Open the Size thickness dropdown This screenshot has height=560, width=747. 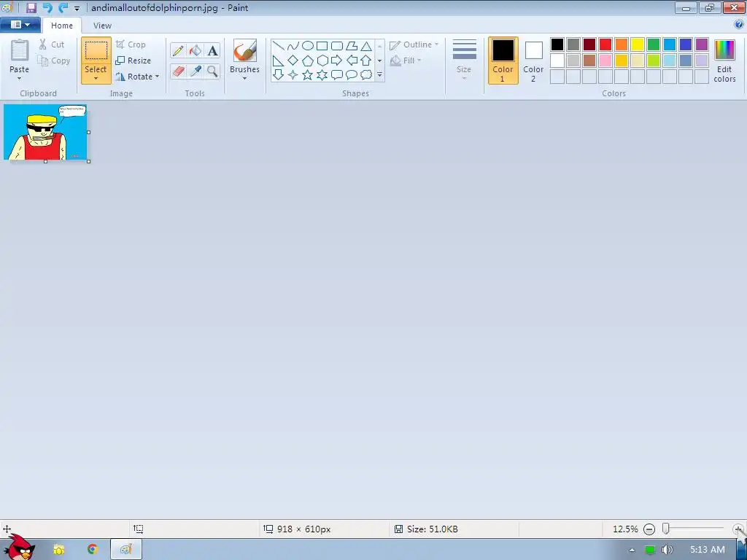pos(464,60)
